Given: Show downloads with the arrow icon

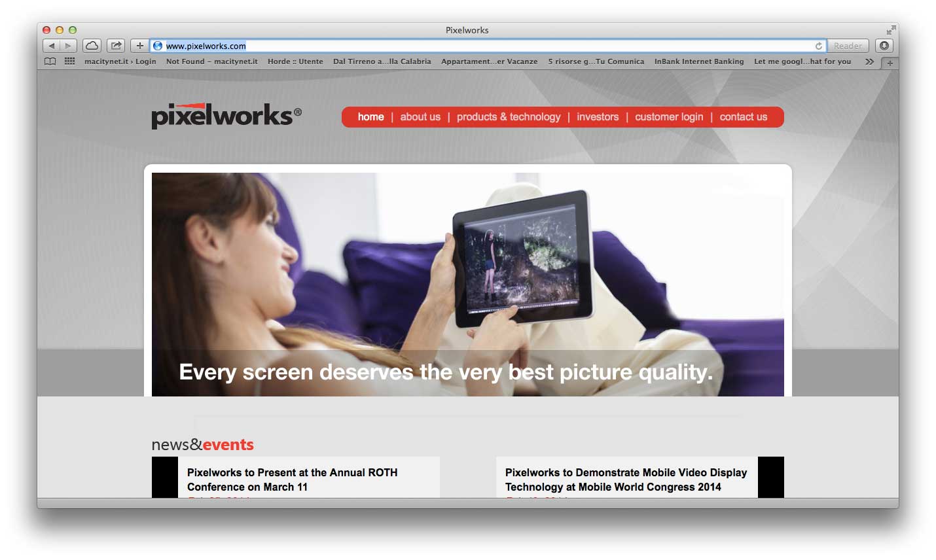Looking at the screenshot, I should 884,46.
